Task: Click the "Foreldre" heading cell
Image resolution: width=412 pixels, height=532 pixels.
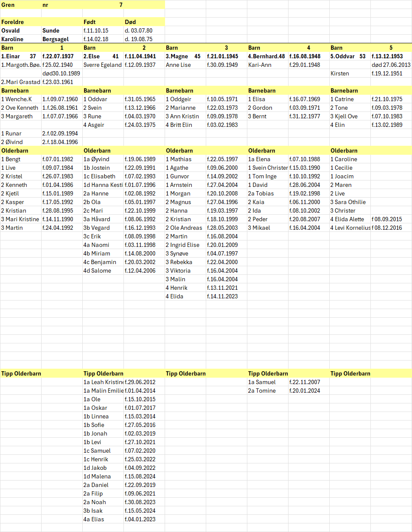Action: 21,22
